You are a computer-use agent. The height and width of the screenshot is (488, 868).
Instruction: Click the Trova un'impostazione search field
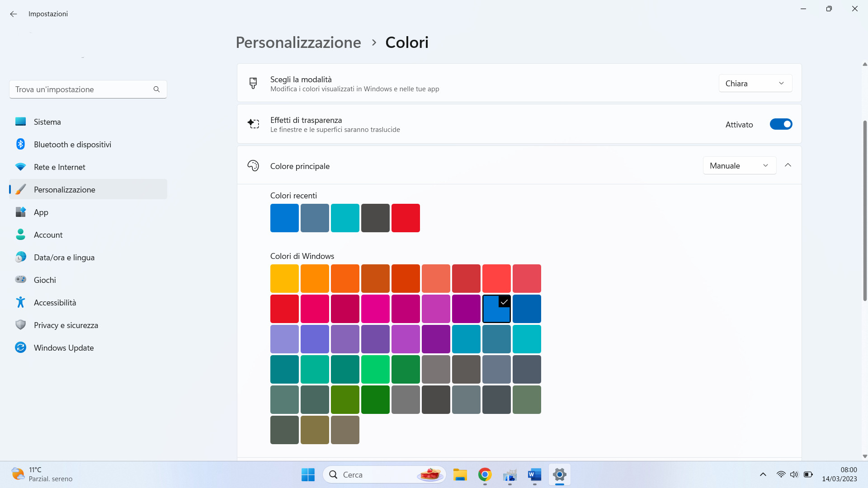pos(81,89)
